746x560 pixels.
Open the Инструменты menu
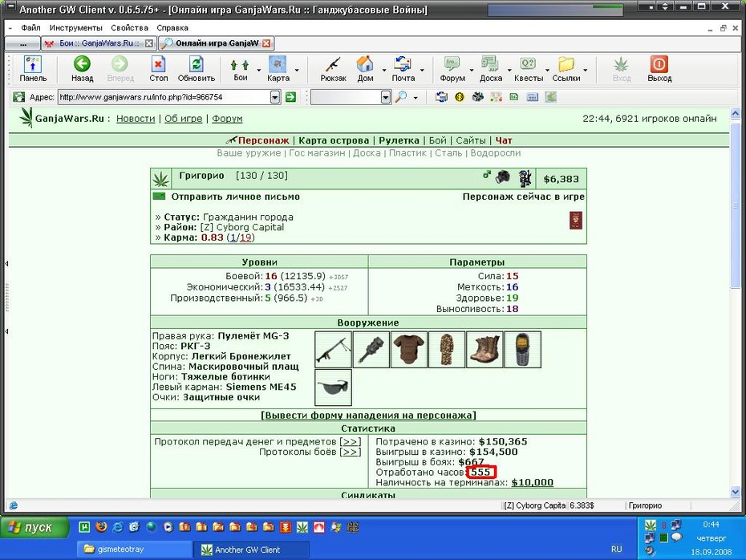[75, 28]
